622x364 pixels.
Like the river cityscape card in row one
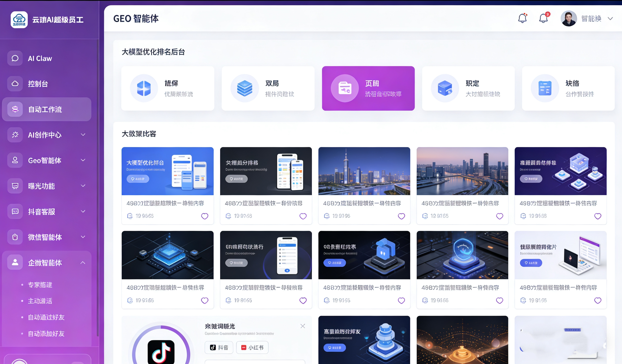tap(500, 216)
